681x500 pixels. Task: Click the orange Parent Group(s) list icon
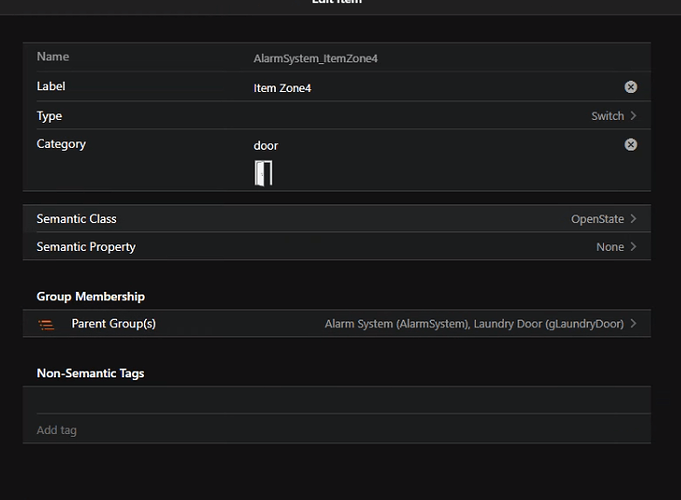(x=46, y=324)
